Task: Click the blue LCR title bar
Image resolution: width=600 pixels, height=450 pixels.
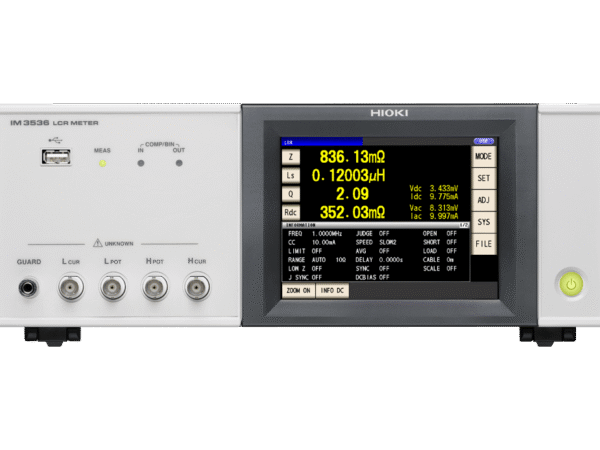Action: click(322, 142)
